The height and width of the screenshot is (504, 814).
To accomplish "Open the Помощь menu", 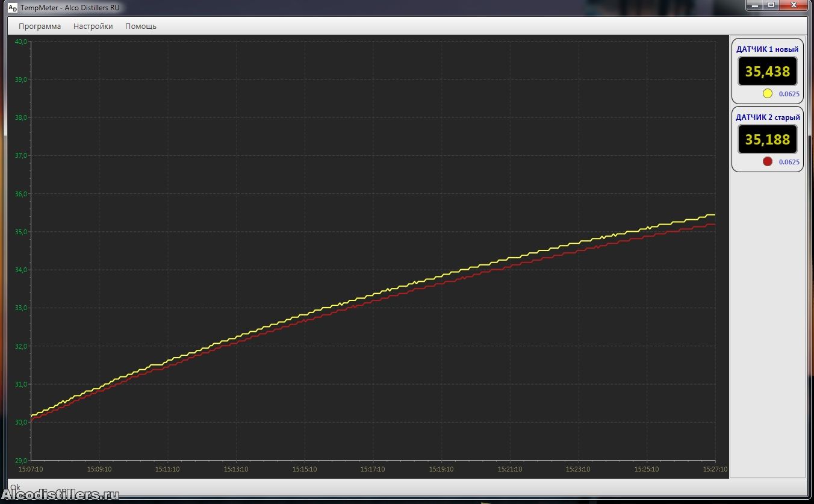I will (x=141, y=26).
